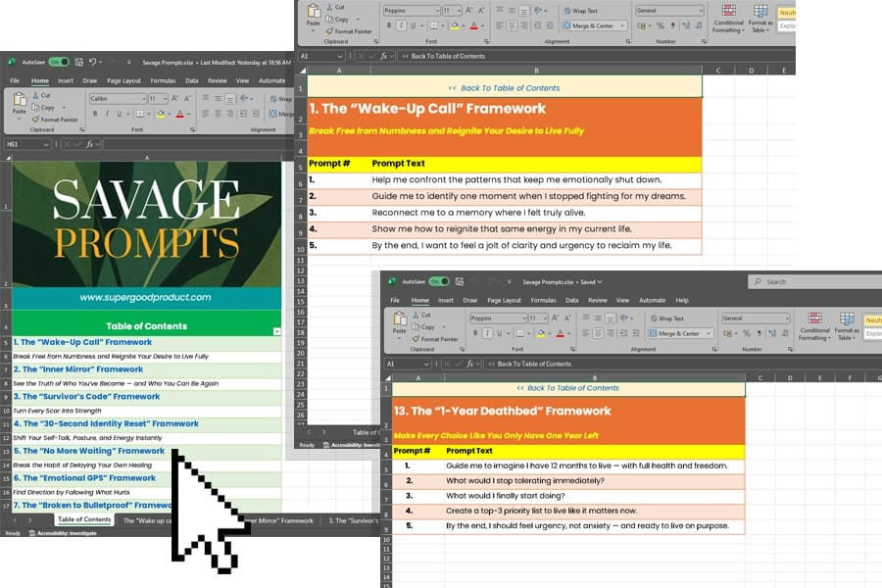Select the "3. The Survivor's" sheet tab
Viewport: 882px width, 588px height.
click(354, 521)
